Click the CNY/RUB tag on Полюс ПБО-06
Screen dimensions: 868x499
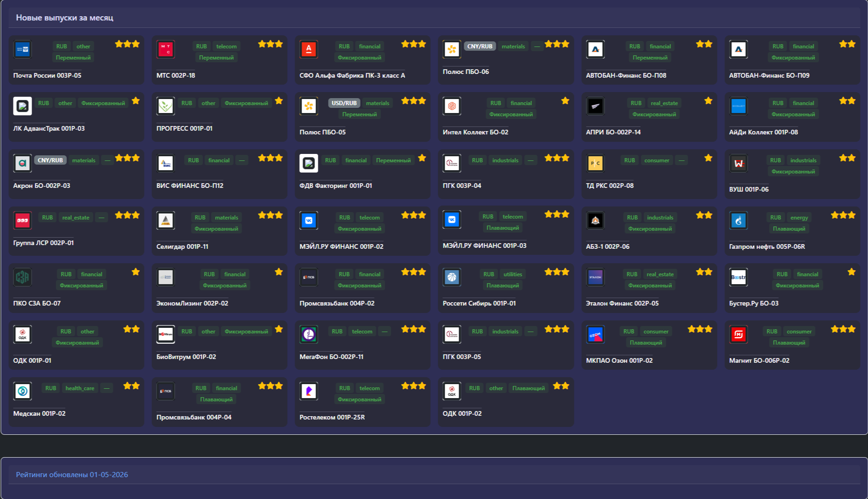pos(480,47)
